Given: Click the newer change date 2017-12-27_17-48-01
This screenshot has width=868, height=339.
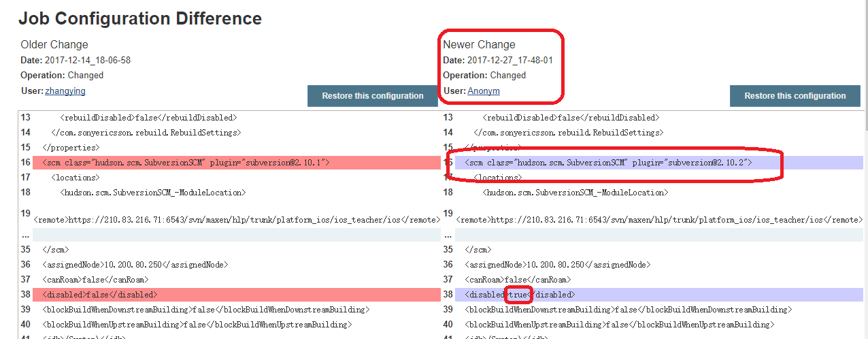Looking at the screenshot, I should click(510, 60).
